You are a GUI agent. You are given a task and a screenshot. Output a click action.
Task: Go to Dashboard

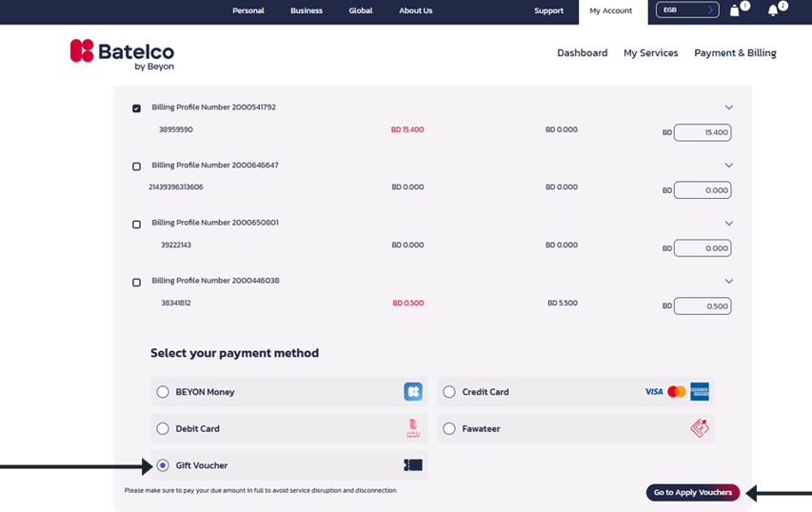tap(582, 52)
